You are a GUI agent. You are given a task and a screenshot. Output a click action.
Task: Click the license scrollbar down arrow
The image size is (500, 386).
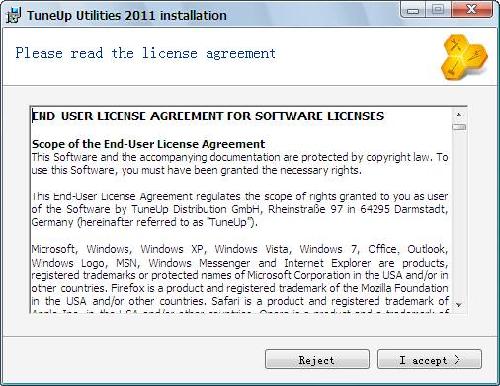pos(459,305)
